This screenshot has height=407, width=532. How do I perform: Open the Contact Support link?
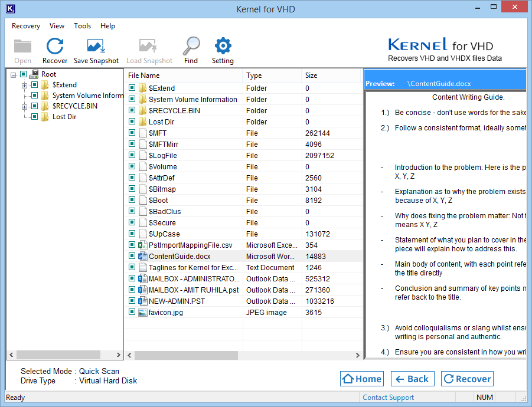pos(388,397)
